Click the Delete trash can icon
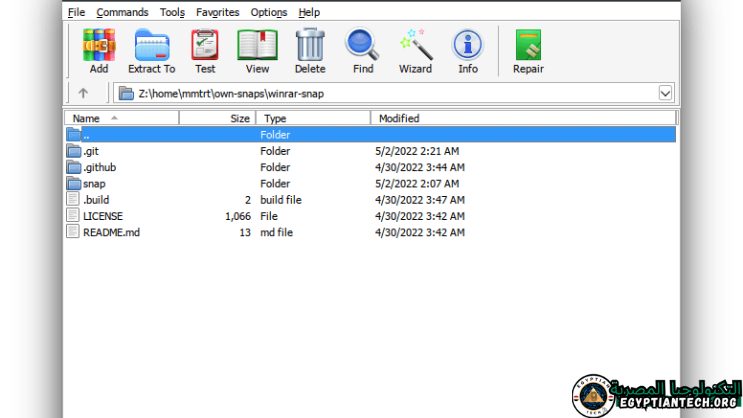 [310, 46]
